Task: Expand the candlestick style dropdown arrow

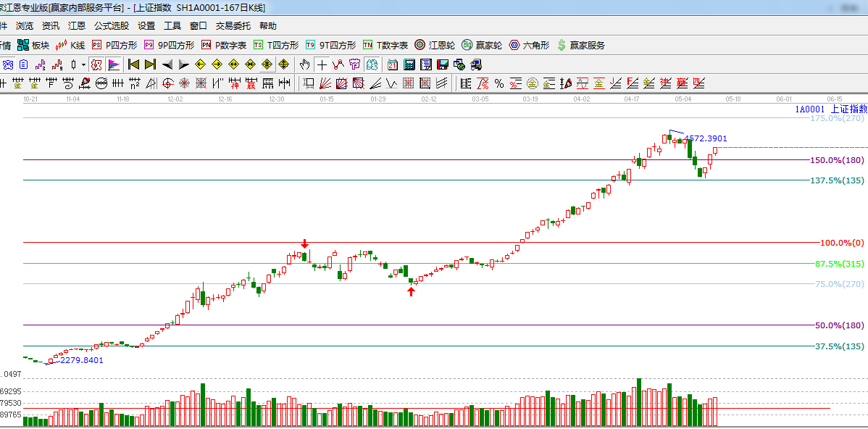Action: point(83,64)
